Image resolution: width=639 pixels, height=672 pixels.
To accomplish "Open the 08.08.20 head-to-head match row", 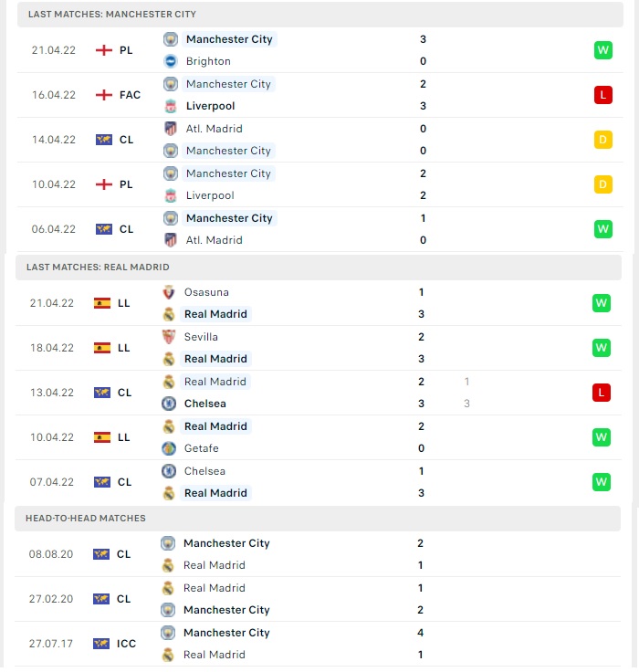I will point(318,554).
